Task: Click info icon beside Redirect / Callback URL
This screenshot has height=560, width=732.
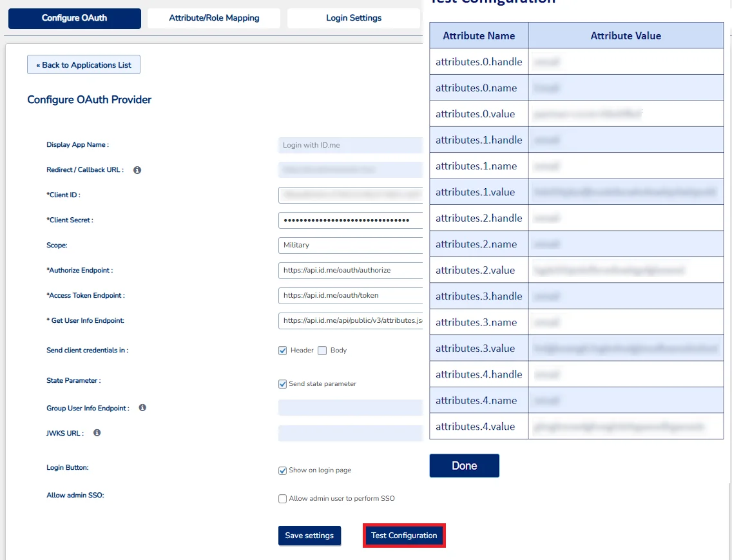Action: click(x=137, y=170)
